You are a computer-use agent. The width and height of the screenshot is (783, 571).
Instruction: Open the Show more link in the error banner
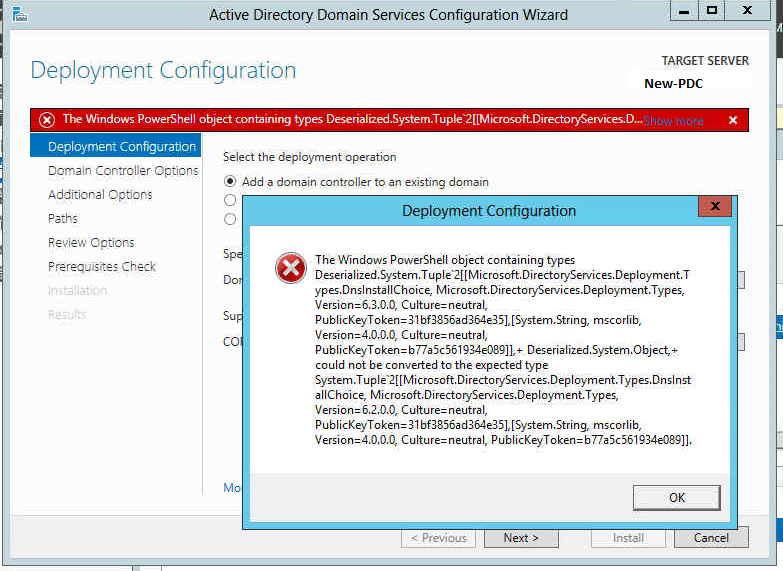point(673,120)
